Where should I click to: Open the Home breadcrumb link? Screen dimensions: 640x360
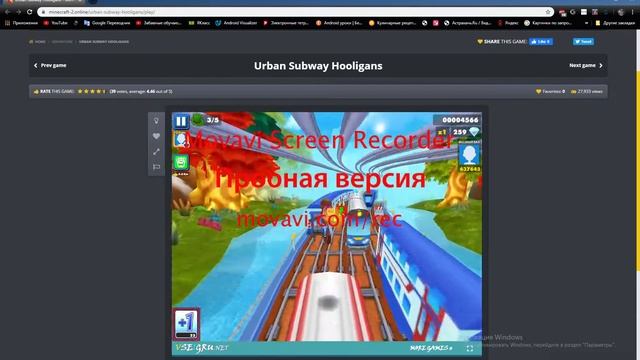(37, 42)
